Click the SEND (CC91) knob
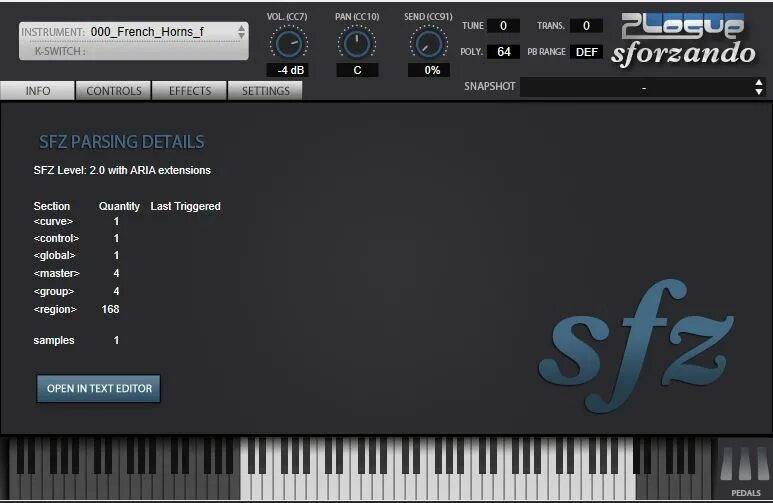This screenshot has width=773, height=503. [428, 44]
